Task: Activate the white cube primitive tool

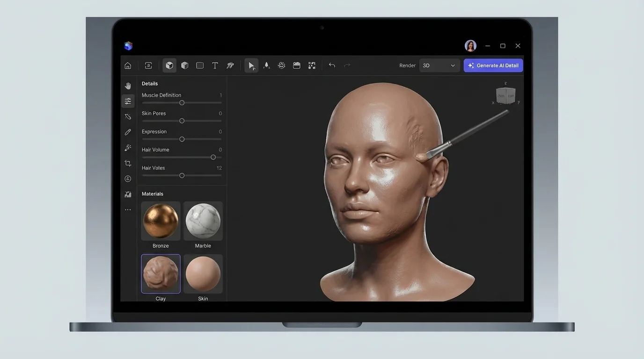Action: (x=169, y=65)
